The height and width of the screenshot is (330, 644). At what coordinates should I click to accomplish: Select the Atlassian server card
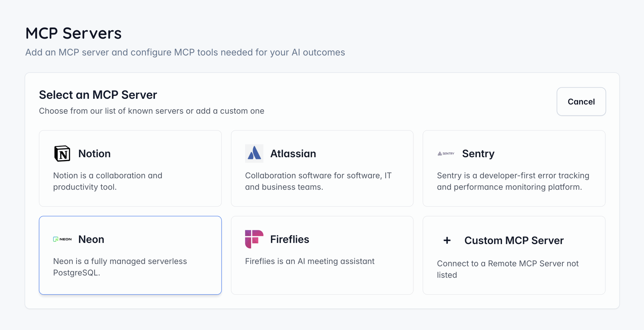(x=322, y=168)
